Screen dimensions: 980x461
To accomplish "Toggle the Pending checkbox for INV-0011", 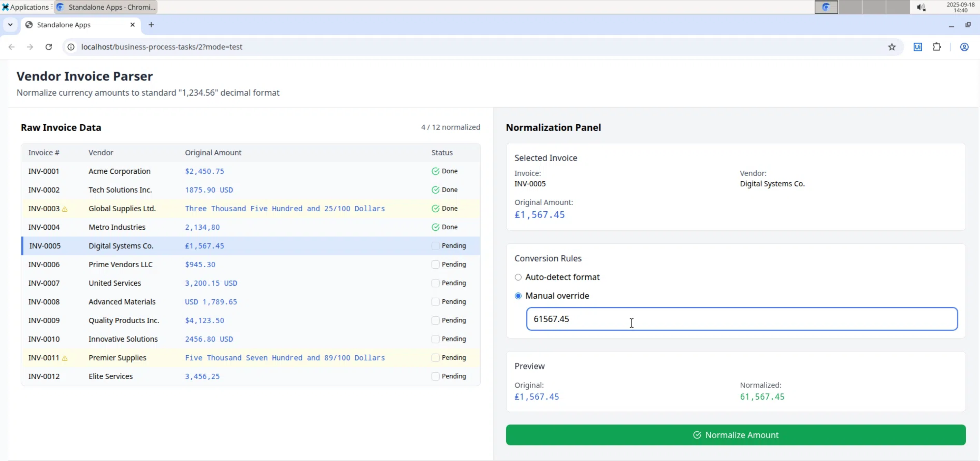I will (435, 357).
